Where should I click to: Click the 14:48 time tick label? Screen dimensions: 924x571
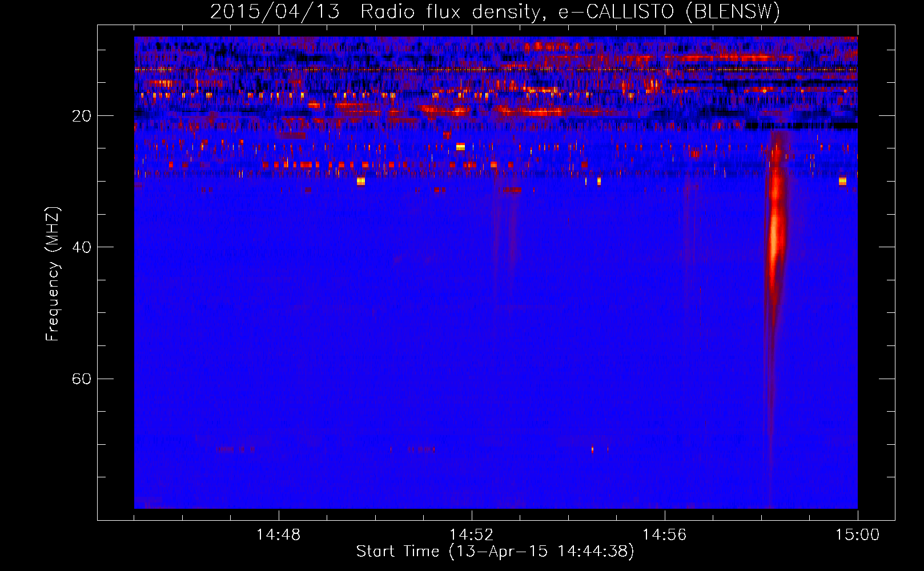pyautogui.click(x=278, y=535)
